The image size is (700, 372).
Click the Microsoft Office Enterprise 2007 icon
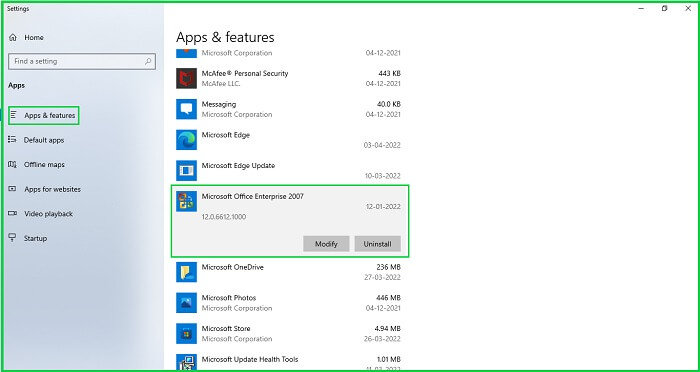tap(186, 201)
